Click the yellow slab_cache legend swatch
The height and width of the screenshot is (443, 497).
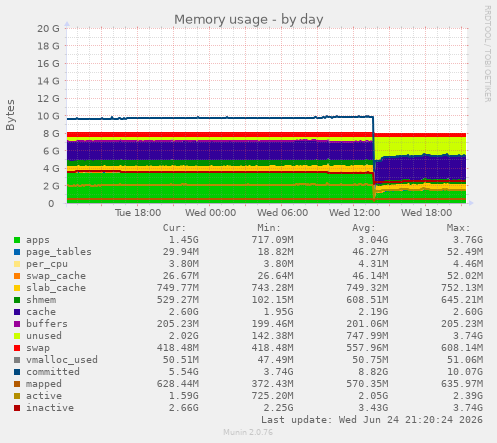pos(17,288)
